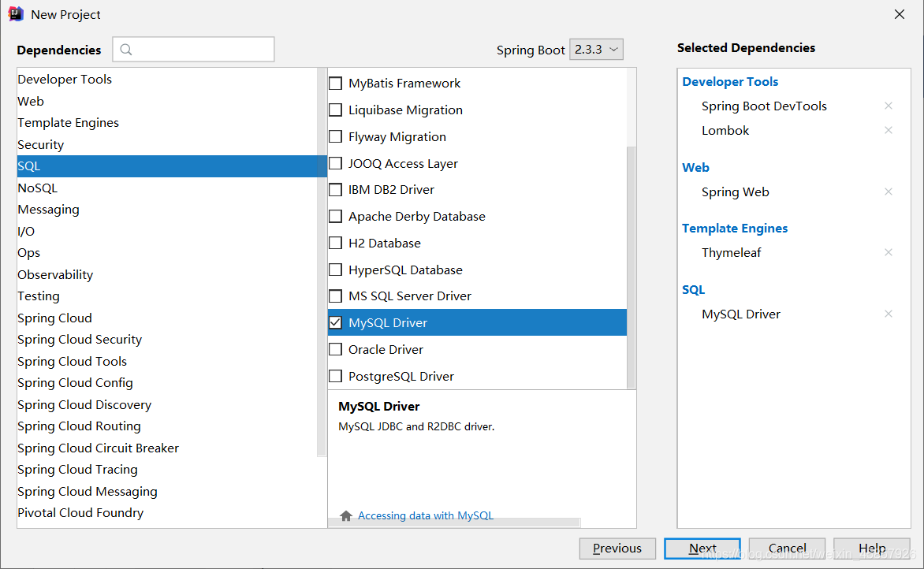Check the H2 Database checkbox
Image resolution: width=924 pixels, height=569 pixels.
coord(335,244)
